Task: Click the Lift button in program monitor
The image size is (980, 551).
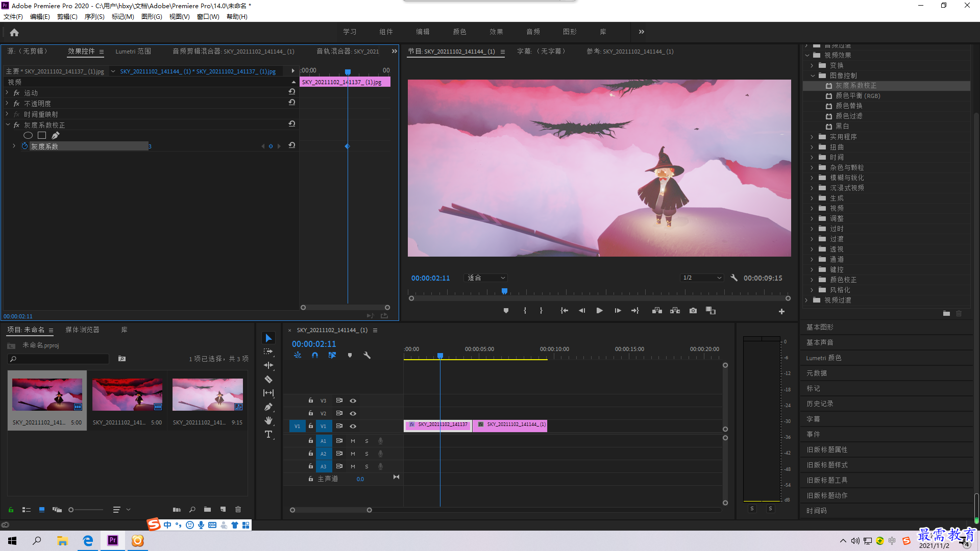Action: (657, 311)
